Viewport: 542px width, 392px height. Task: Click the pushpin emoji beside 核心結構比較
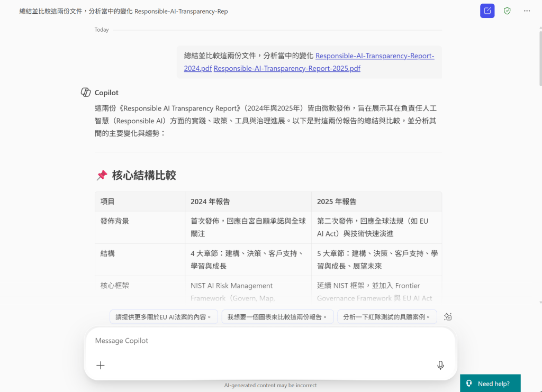(x=102, y=175)
